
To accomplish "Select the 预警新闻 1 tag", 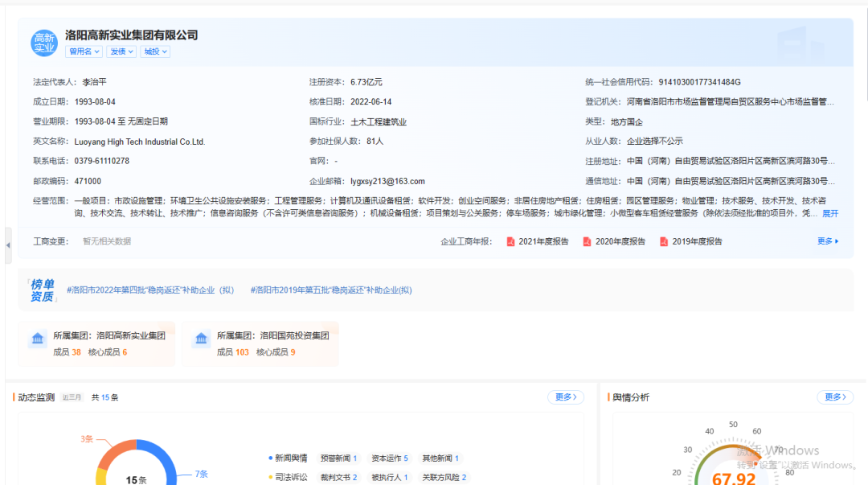I will coord(338,458).
